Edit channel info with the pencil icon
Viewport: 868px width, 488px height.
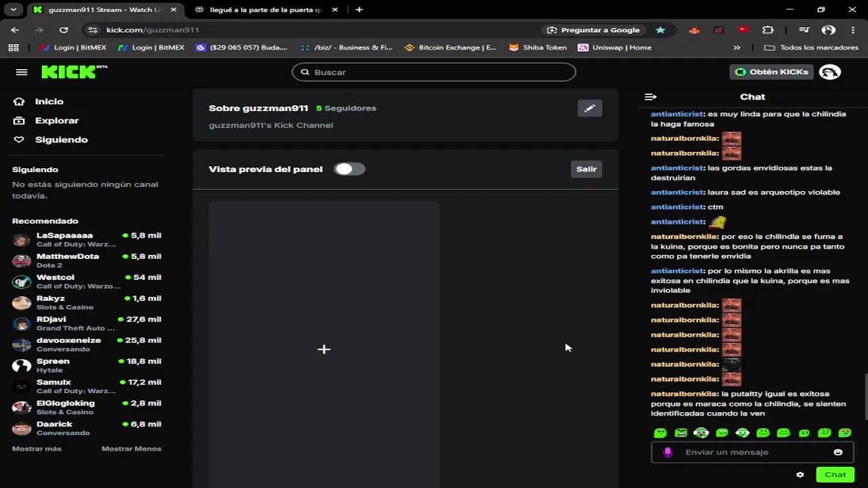[x=589, y=108]
